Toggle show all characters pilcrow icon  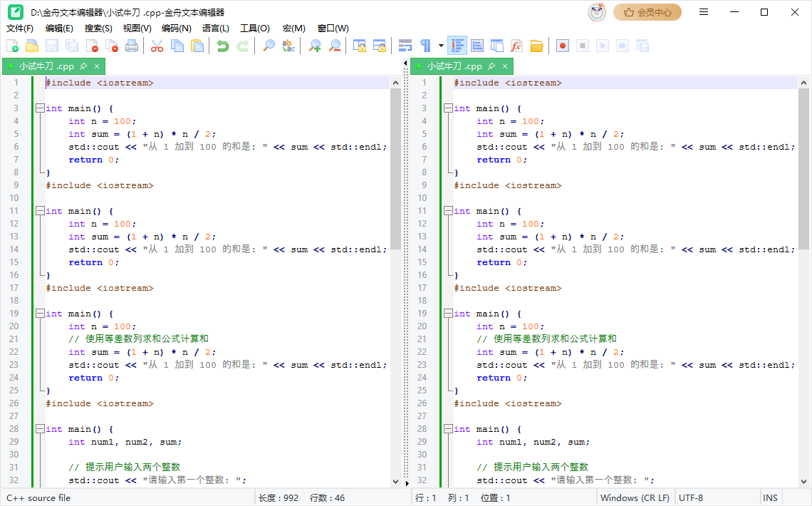pyautogui.click(x=425, y=46)
